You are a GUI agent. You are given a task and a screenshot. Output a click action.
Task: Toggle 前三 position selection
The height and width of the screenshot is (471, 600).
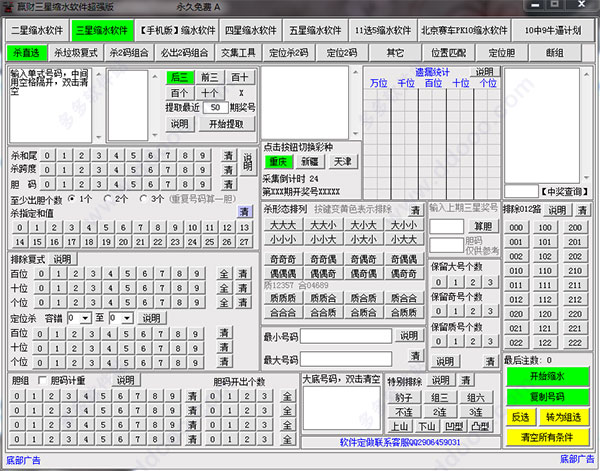coord(210,78)
